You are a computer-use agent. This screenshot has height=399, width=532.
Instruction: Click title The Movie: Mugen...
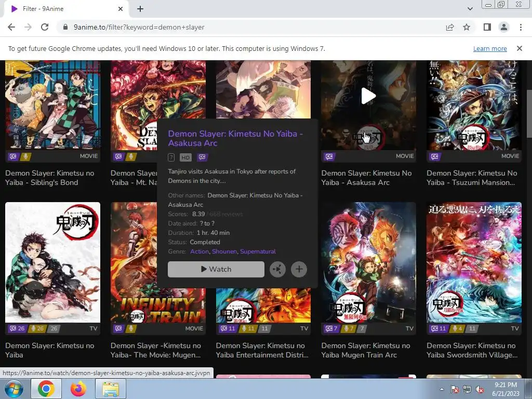click(x=156, y=350)
